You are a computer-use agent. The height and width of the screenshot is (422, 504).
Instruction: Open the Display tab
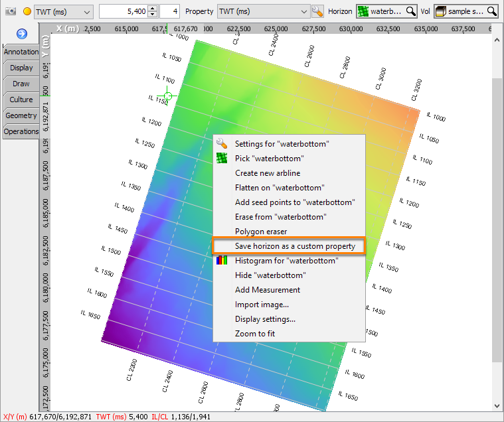pyautogui.click(x=21, y=68)
